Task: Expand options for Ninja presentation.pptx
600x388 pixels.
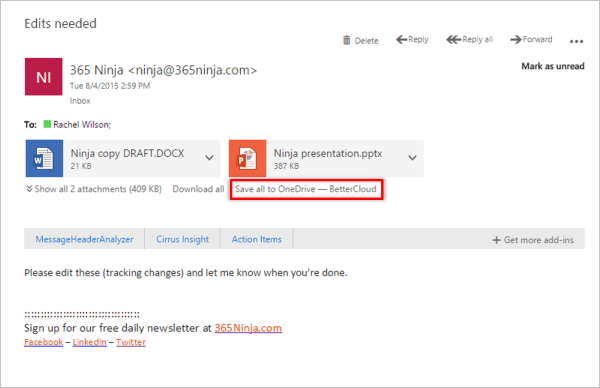Action: pyautogui.click(x=412, y=158)
